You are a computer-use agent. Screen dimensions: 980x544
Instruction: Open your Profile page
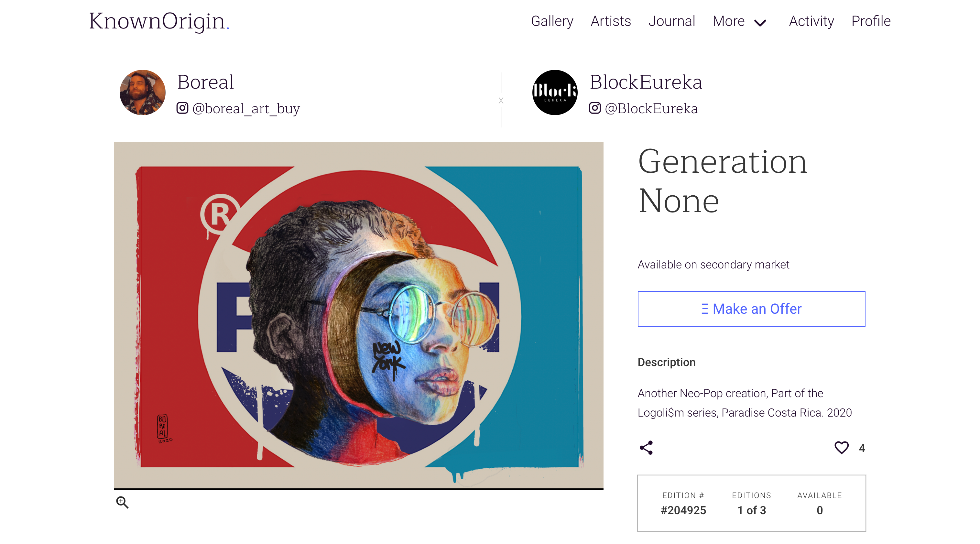click(x=871, y=21)
